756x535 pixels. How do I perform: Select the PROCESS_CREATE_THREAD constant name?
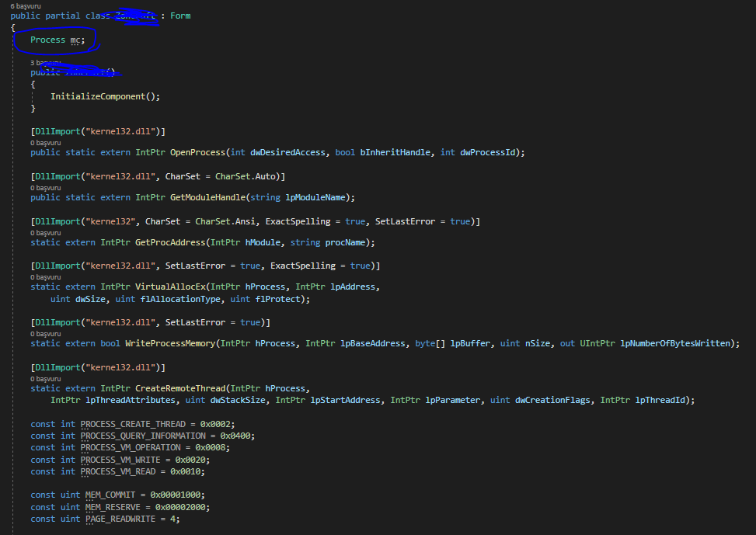click(x=133, y=424)
